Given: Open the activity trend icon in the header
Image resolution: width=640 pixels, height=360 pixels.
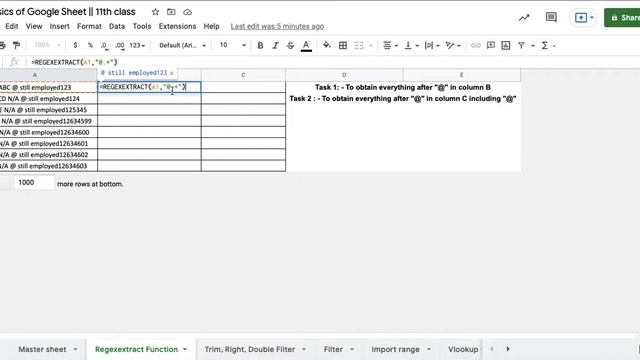Looking at the screenshot, I should [524, 18].
